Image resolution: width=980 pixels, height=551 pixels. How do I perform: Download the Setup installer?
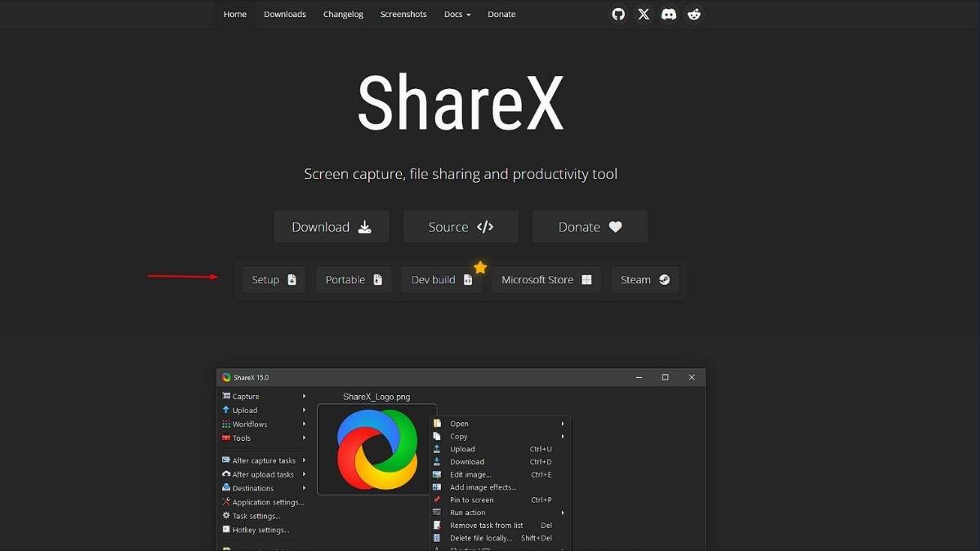pos(274,280)
